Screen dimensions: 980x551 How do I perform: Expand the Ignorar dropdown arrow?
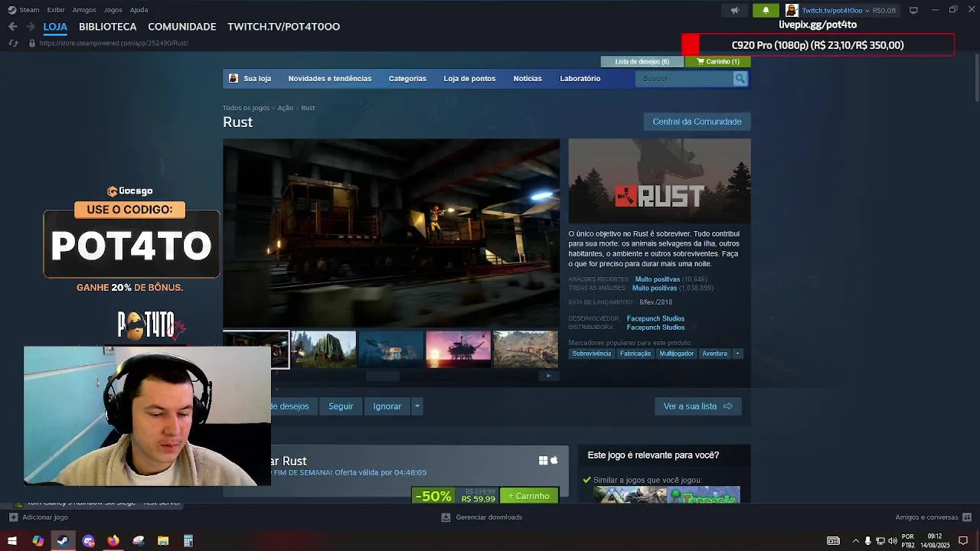click(x=416, y=406)
